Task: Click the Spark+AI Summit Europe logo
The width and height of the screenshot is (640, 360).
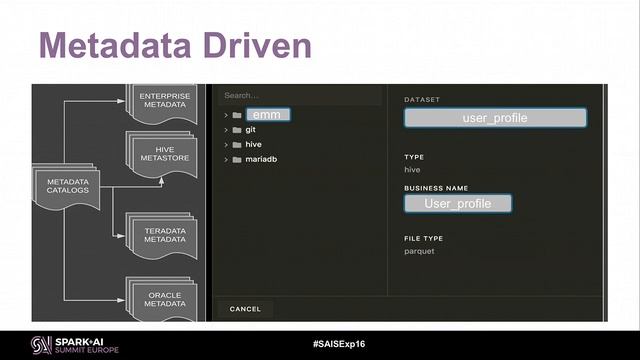Action: (x=75, y=345)
